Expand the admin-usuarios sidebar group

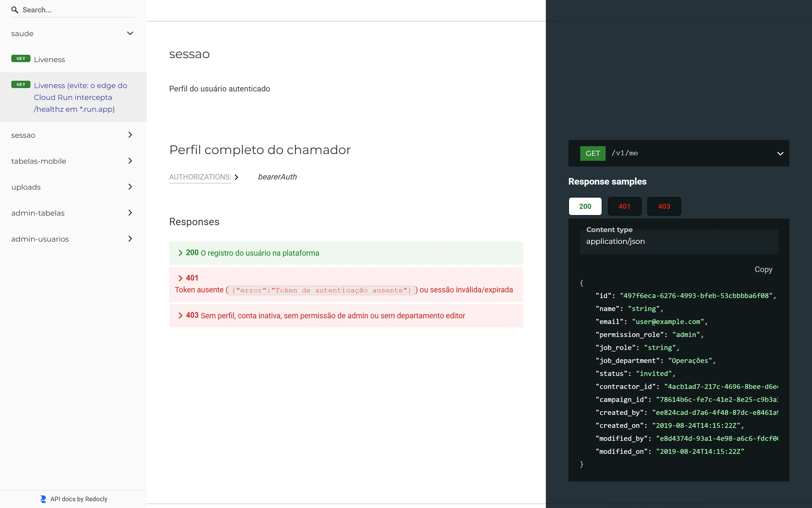pyautogui.click(x=130, y=239)
